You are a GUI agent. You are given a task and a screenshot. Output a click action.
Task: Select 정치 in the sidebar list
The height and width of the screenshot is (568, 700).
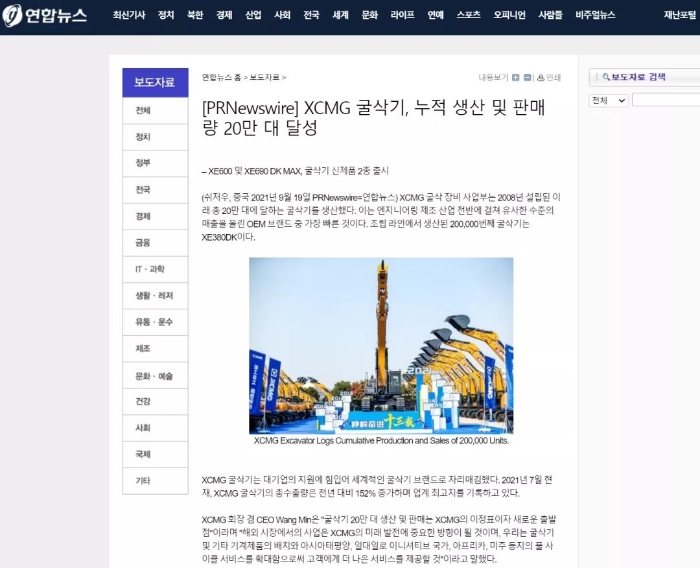[x=155, y=137]
